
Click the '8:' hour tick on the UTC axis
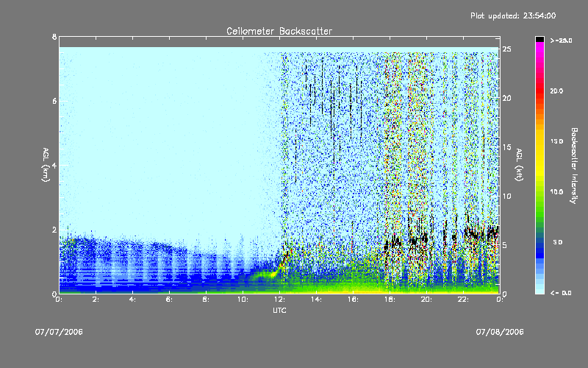(x=206, y=300)
